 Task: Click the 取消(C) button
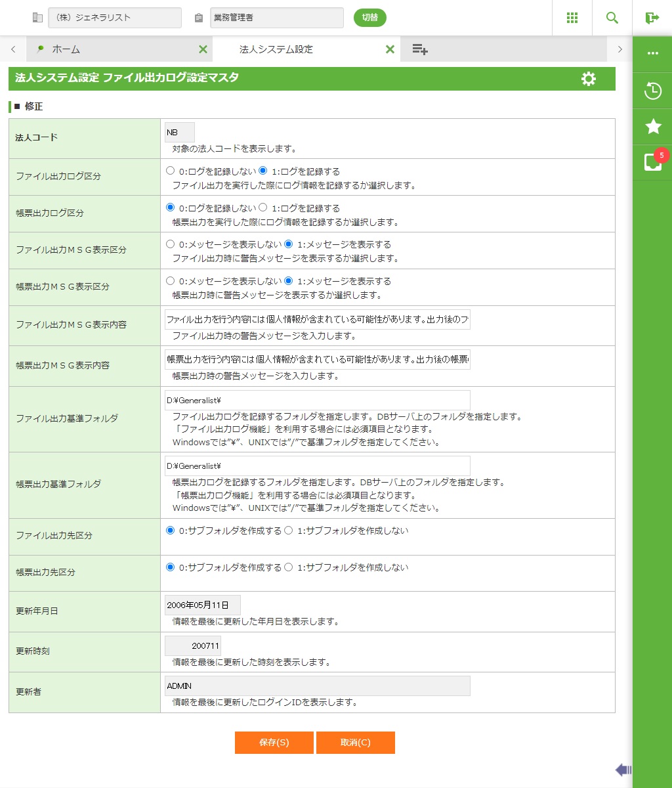coord(355,743)
